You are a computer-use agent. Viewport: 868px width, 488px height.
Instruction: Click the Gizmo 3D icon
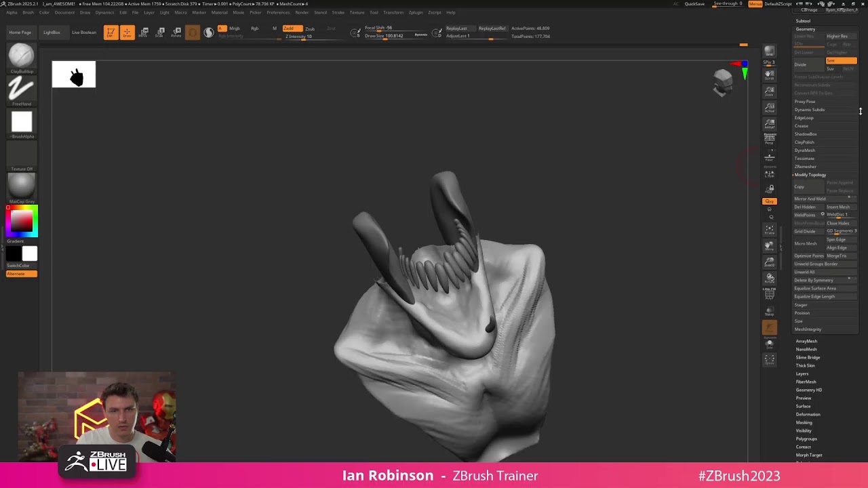[x=193, y=33]
